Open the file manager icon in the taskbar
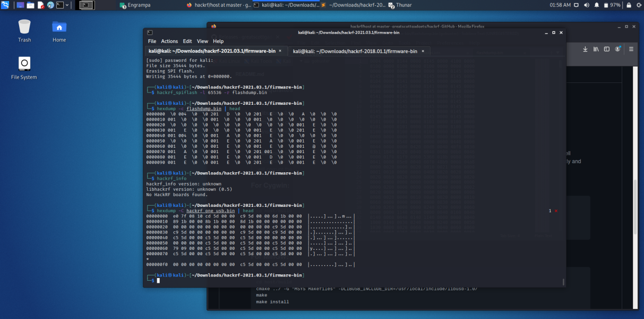This screenshot has width=644, height=319. tap(31, 5)
